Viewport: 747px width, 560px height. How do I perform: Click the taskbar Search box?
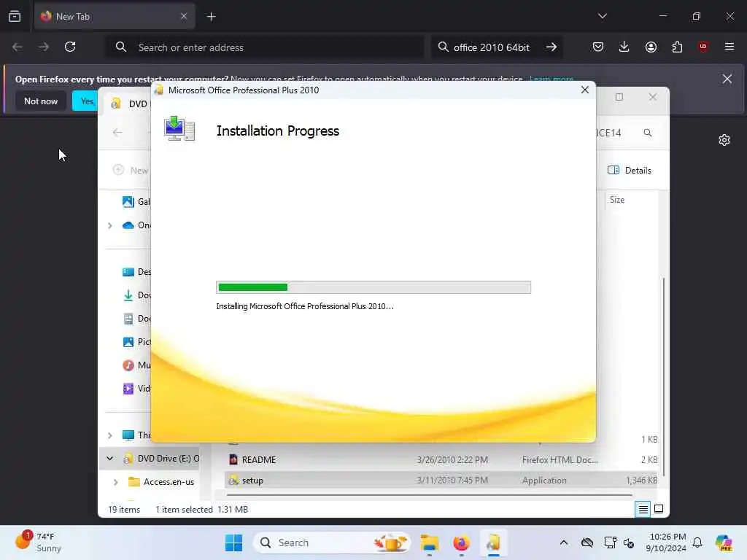coord(332,542)
